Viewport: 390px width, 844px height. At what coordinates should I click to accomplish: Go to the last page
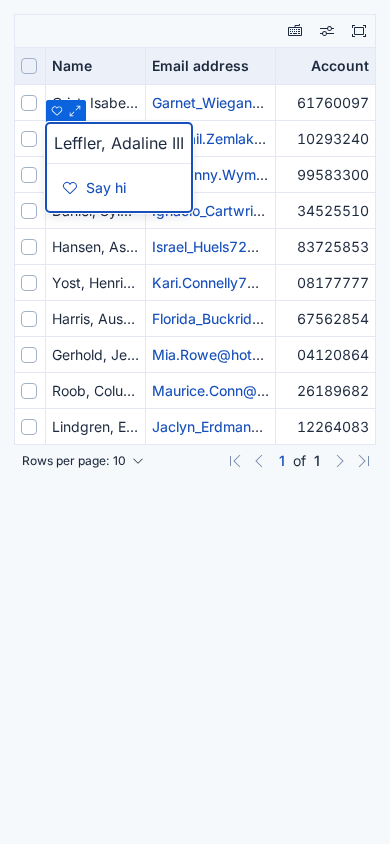(364, 461)
